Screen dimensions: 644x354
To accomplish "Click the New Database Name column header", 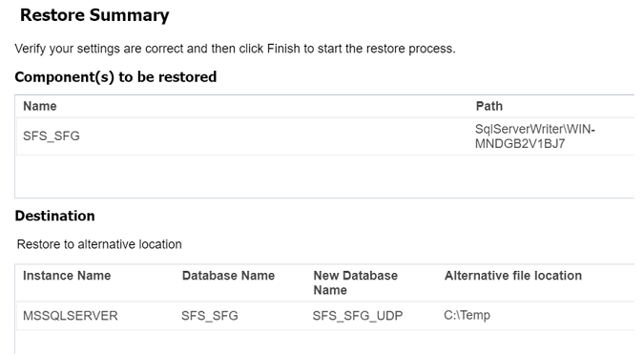I will pyautogui.click(x=355, y=282).
